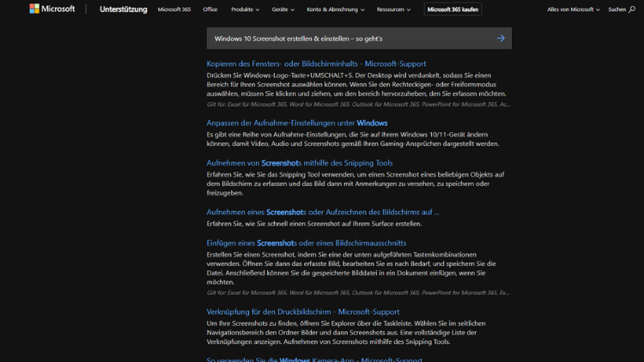Expand the Ressourcen dropdown
Image resolution: width=644 pixels, height=362 pixels.
(x=393, y=9)
